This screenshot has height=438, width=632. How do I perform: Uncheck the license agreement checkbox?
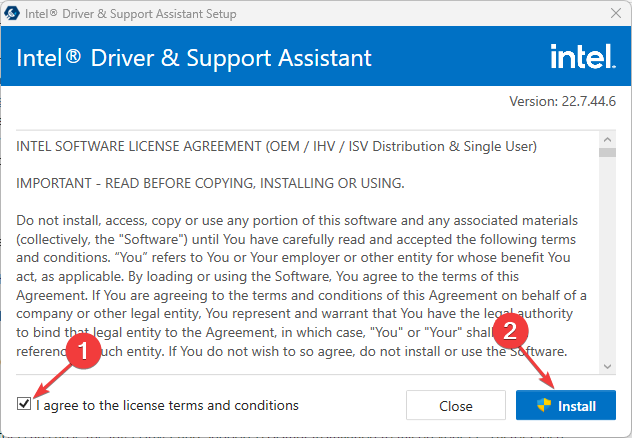pos(23,404)
